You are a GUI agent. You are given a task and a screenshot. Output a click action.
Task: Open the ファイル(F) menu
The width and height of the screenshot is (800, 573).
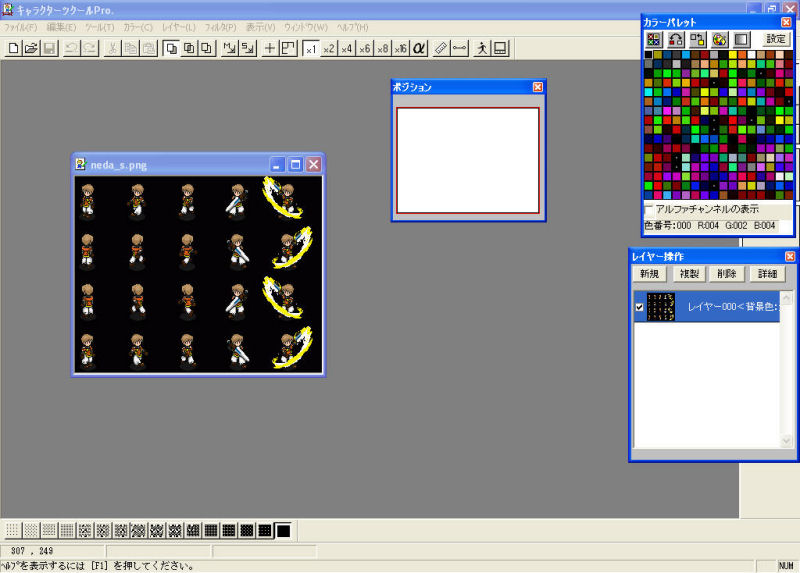pos(20,26)
